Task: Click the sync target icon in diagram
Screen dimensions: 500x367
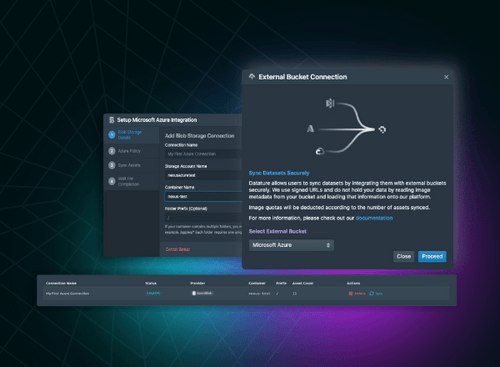Action: point(382,129)
